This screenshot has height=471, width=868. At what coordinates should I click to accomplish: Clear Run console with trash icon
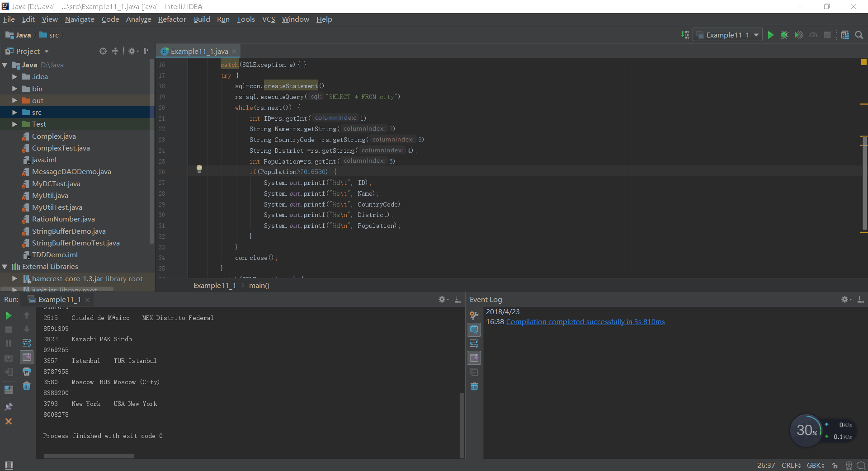(x=27, y=386)
